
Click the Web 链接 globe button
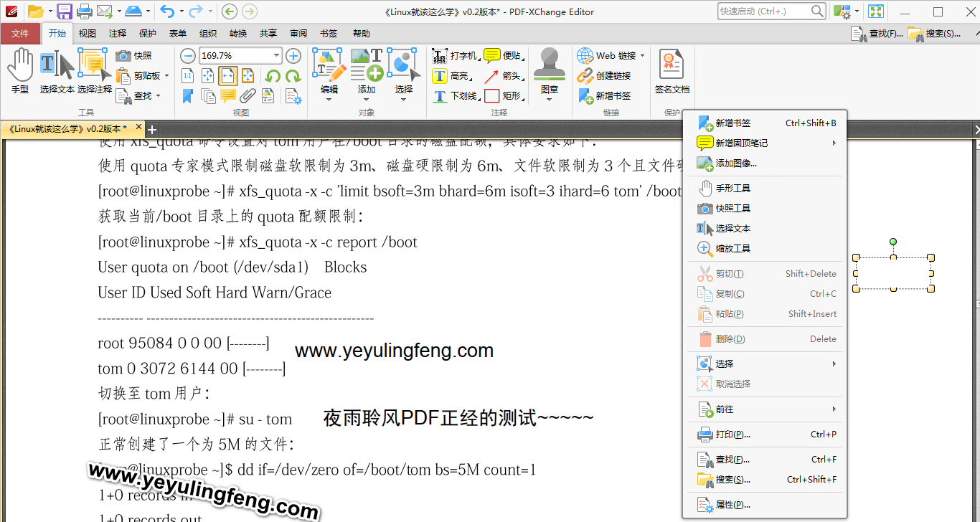pos(607,56)
